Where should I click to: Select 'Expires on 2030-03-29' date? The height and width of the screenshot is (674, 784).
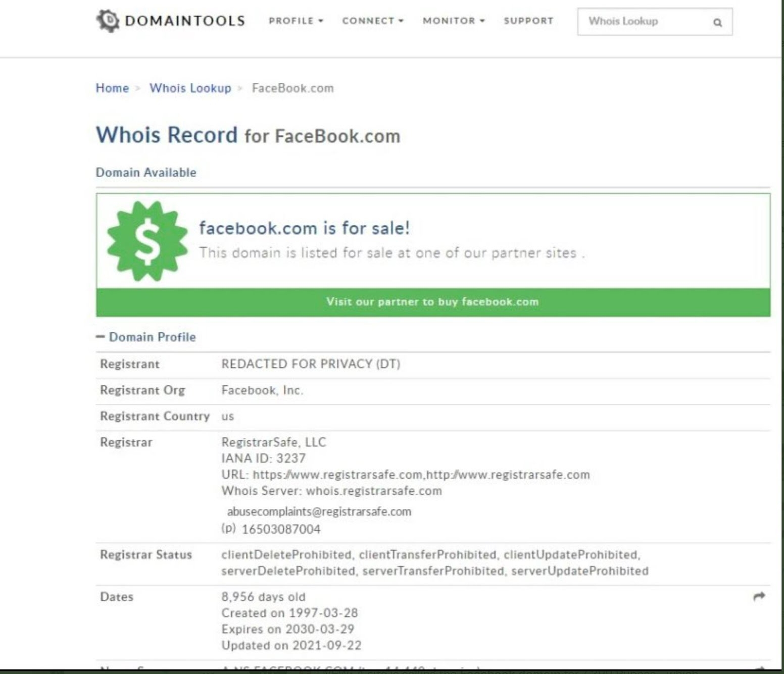288,629
